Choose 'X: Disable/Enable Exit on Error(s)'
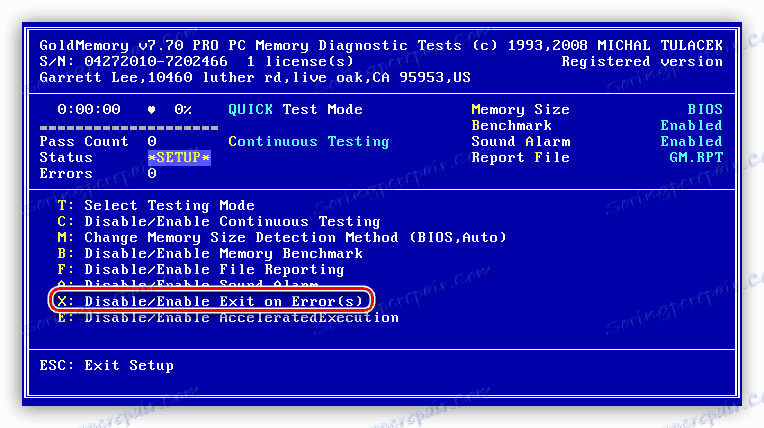The width and height of the screenshot is (764, 428). [210, 301]
